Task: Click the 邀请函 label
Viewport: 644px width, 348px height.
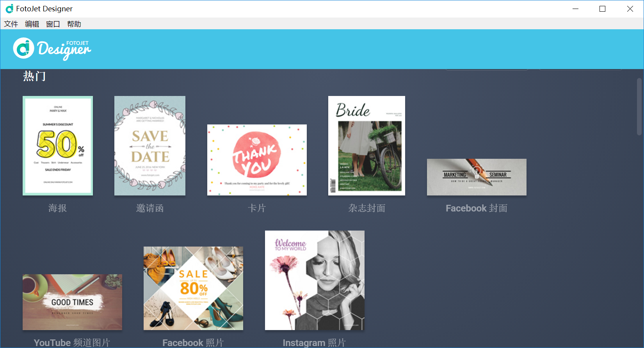Action: [x=150, y=208]
